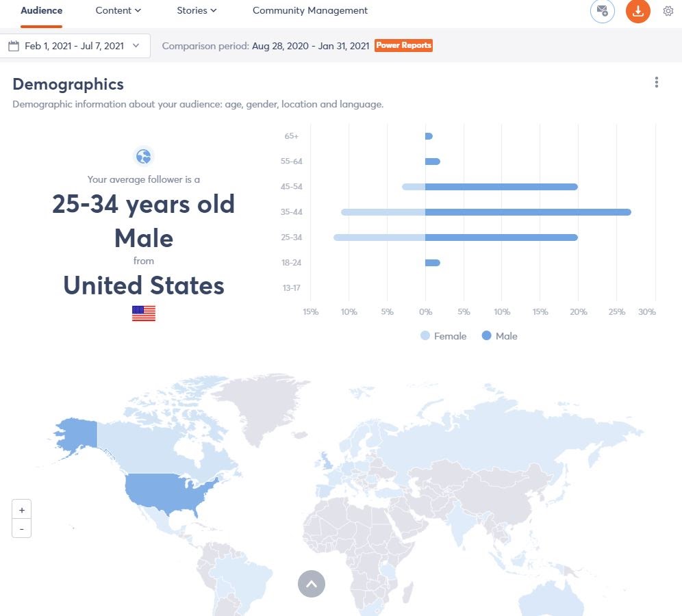
Task: Click the '30%' x-axis label
Action: [647, 311]
